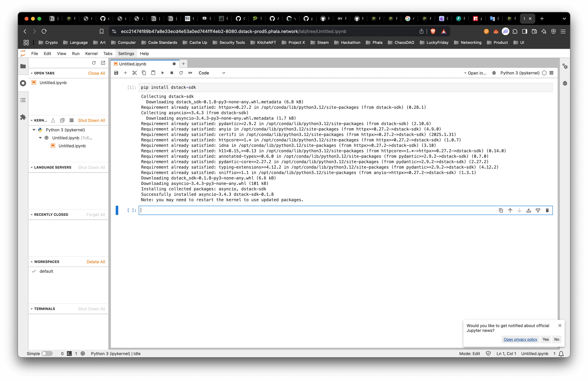Restart the kernel with circular arrow icon
The image size is (588, 381).
click(x=181, y=73)
